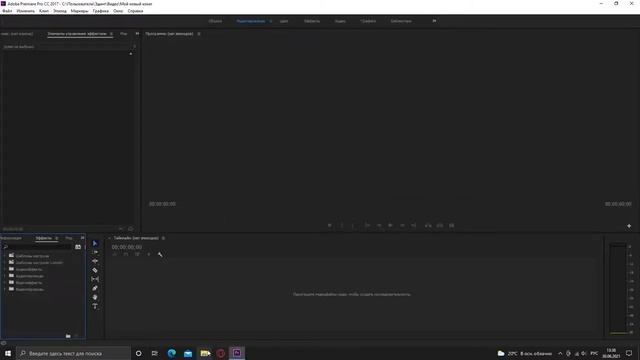Open the Файл menu
The height and width of the screenshot is (360, 640).
click(7, 11)
